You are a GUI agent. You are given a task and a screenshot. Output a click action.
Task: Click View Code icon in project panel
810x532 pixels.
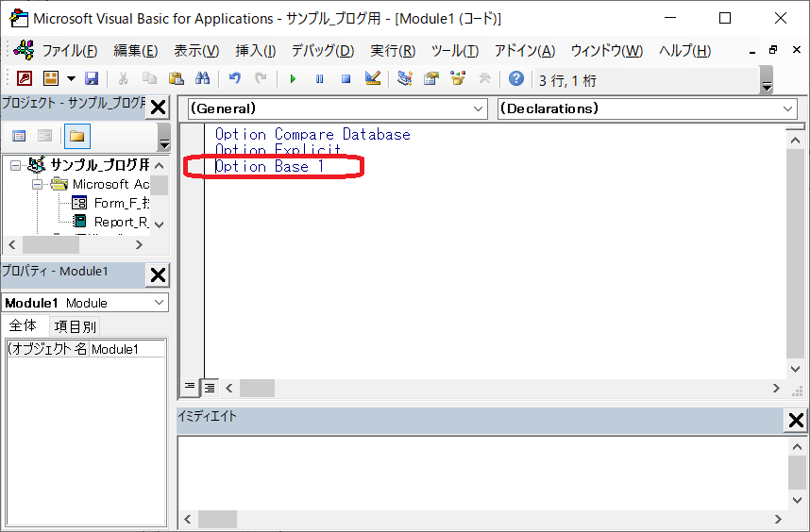[19, 136]
